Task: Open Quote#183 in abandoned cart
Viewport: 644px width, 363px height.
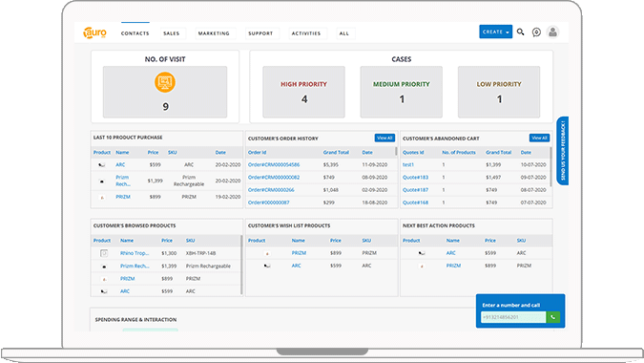Action: point(415,177)
